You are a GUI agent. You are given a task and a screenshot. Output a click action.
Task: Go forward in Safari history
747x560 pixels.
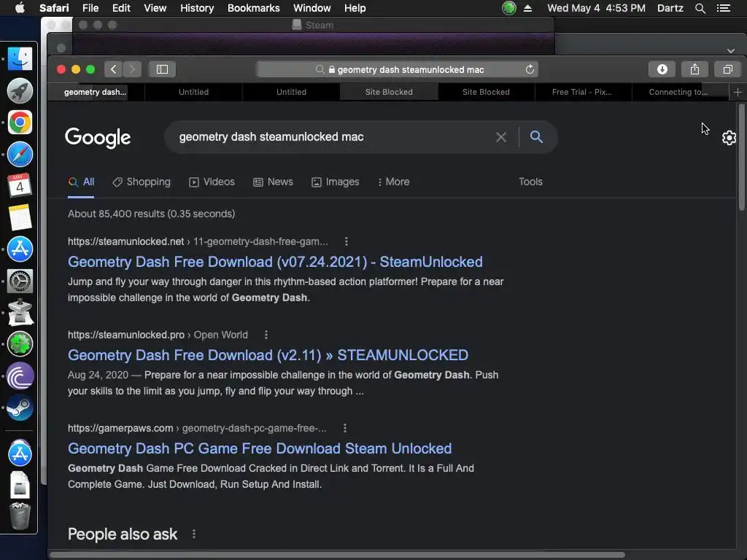point(132,69)
